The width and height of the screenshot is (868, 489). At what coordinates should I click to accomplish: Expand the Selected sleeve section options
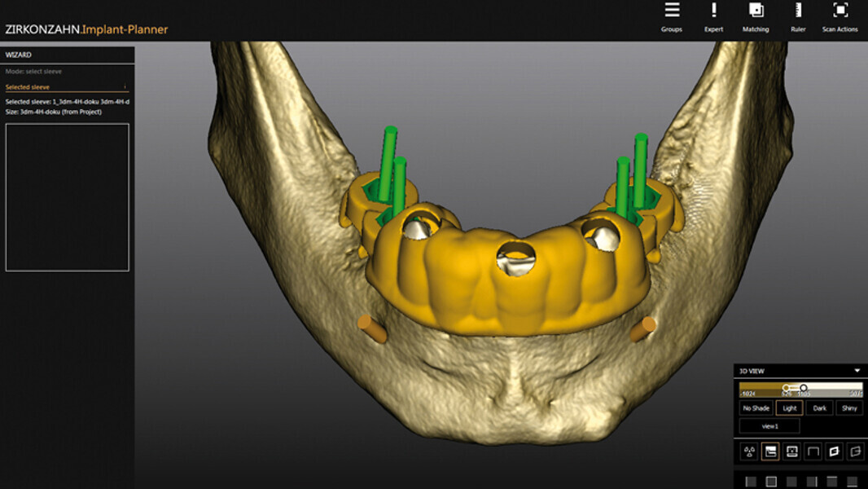coord(125,86)
